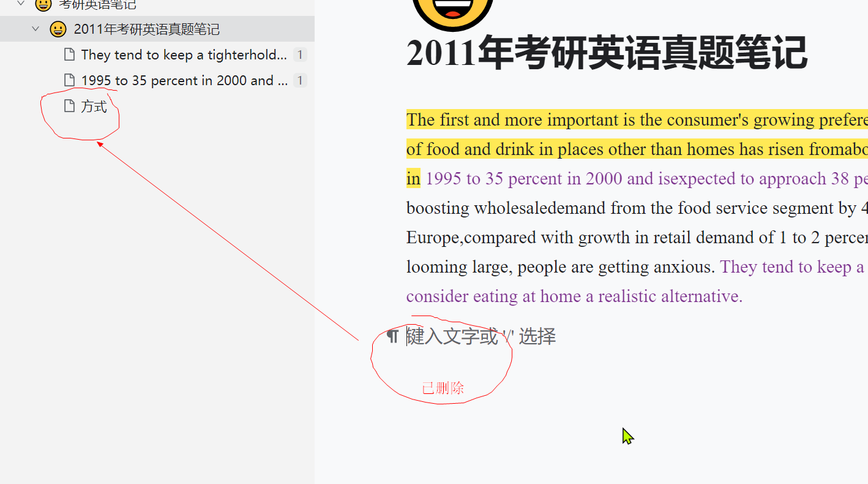Collapse the 2011年考研英语真题笔记 tree node arrow
This screenshot has width=868, height=484.
(36, 29)
